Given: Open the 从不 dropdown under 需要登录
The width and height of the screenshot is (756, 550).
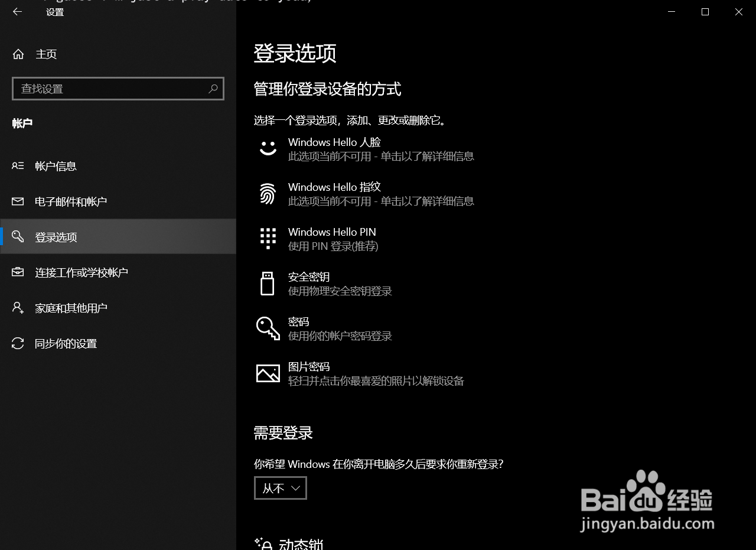Looking at the screenshot, I should 280,487.
